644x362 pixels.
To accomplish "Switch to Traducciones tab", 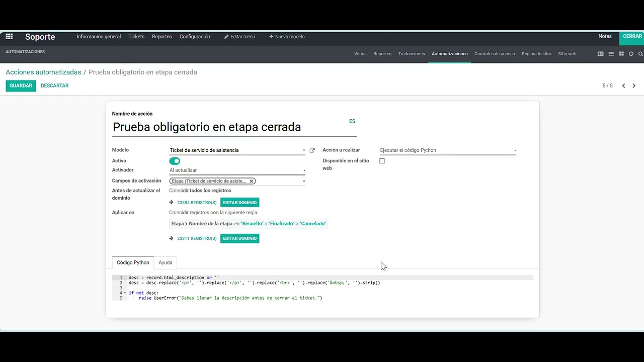I will 412,54.
